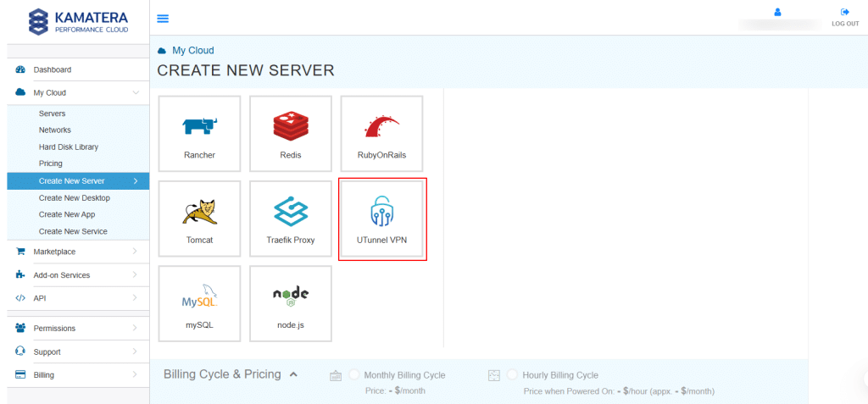Select Monthly Billing Cycle radio button

point(354,374)
